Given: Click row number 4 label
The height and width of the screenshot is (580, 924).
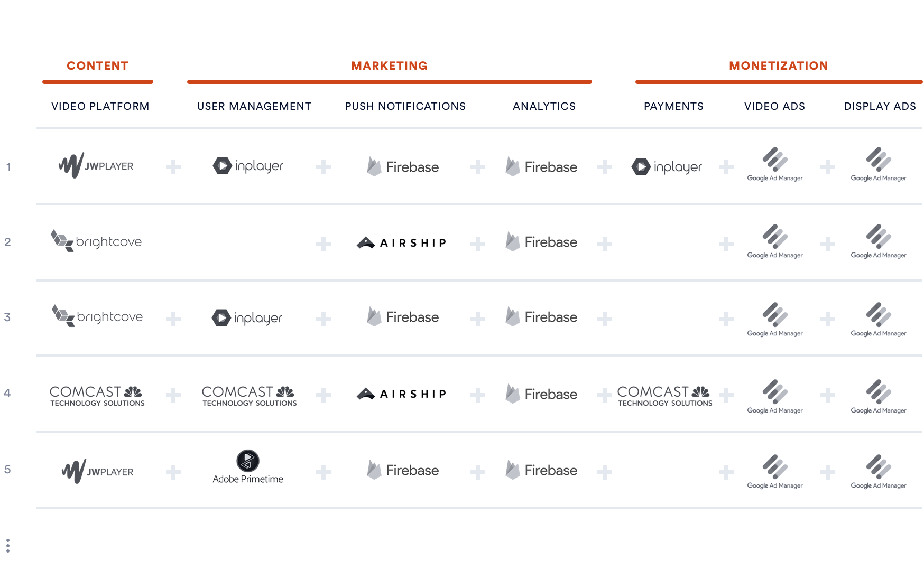Looking at the screenshot, I should (7, 394).
